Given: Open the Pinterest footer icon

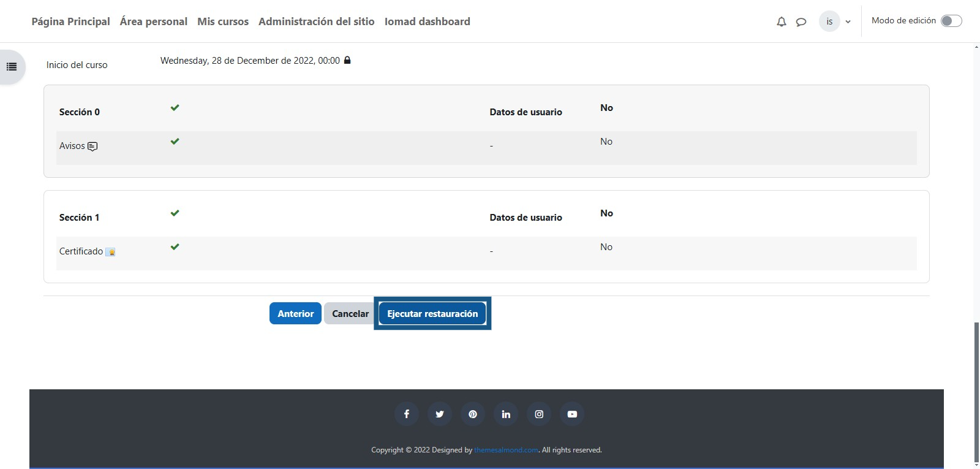Looking at the screenshot, I should click(x=472, y=414).
